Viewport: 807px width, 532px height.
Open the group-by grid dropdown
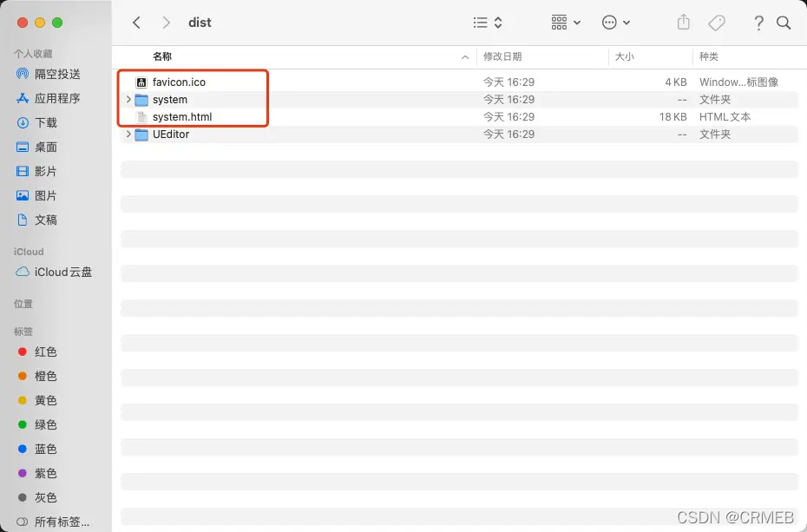566,23
